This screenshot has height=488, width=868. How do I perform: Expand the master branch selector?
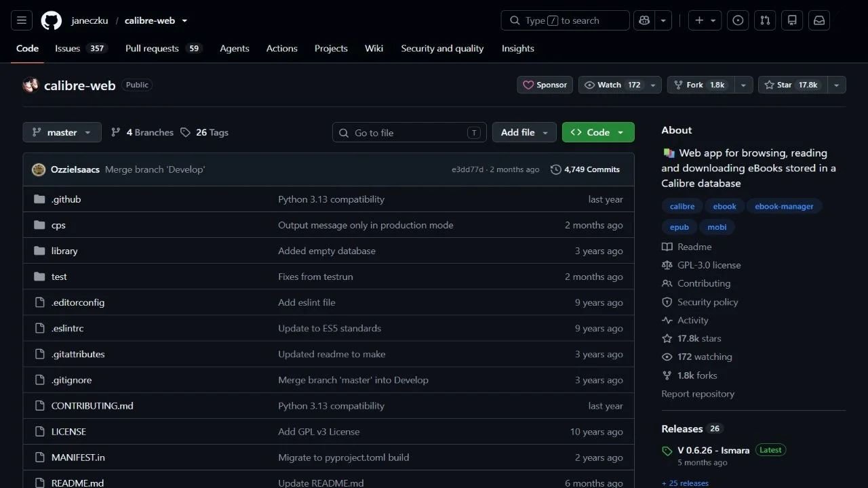(x=62, y=132)
